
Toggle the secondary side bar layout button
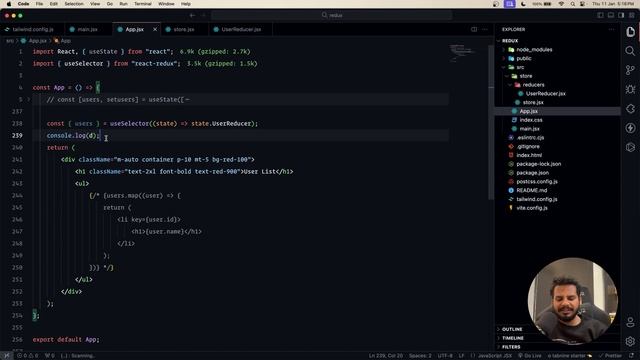click(621, 15)
